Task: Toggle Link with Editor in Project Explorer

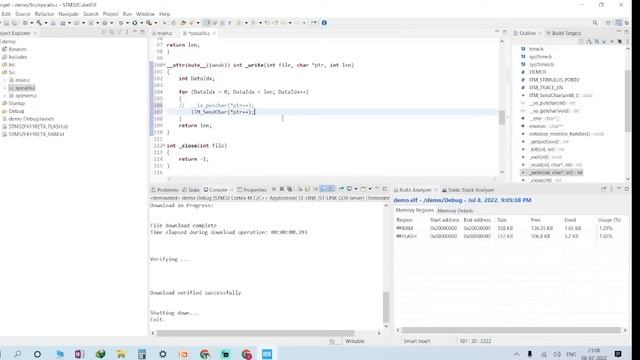Action: (111, 32)
